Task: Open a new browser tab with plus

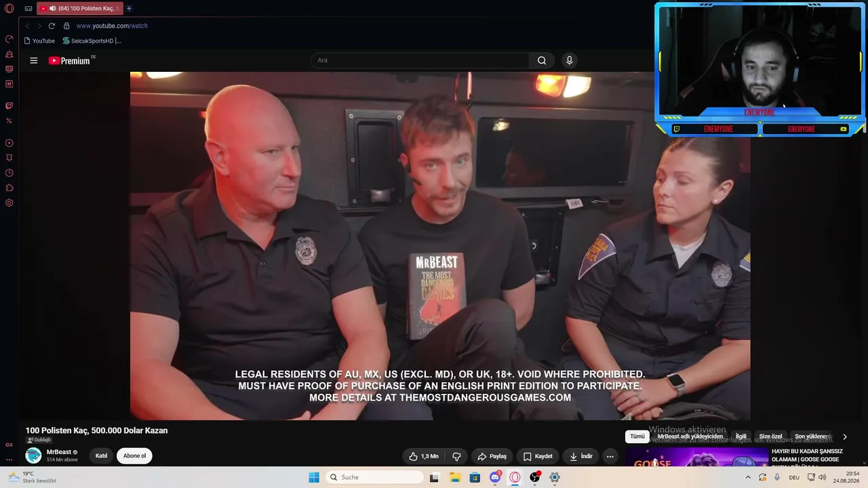Action: coord(129,9)
